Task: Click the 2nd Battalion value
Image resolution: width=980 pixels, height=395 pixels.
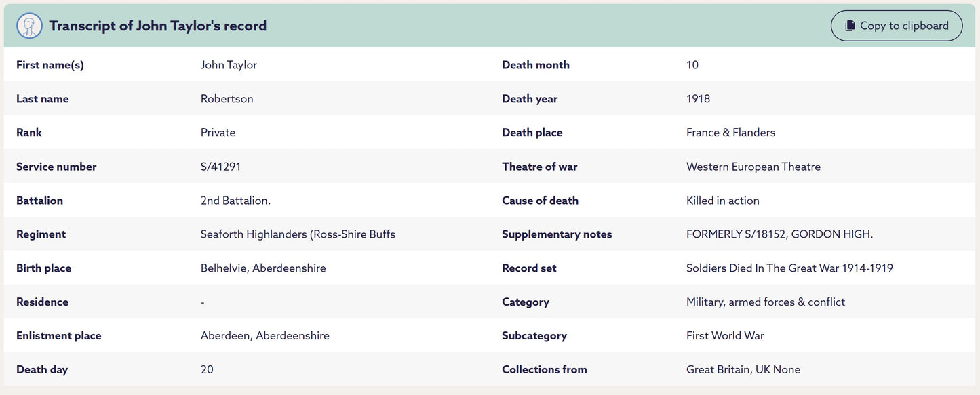Action: [x=235, y=201]
